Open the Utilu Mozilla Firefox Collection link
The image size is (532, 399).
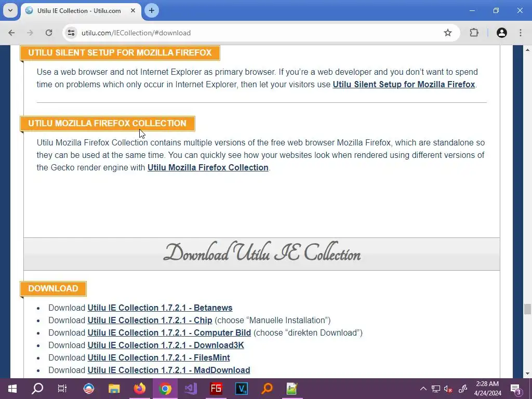(x=208, y=167)
